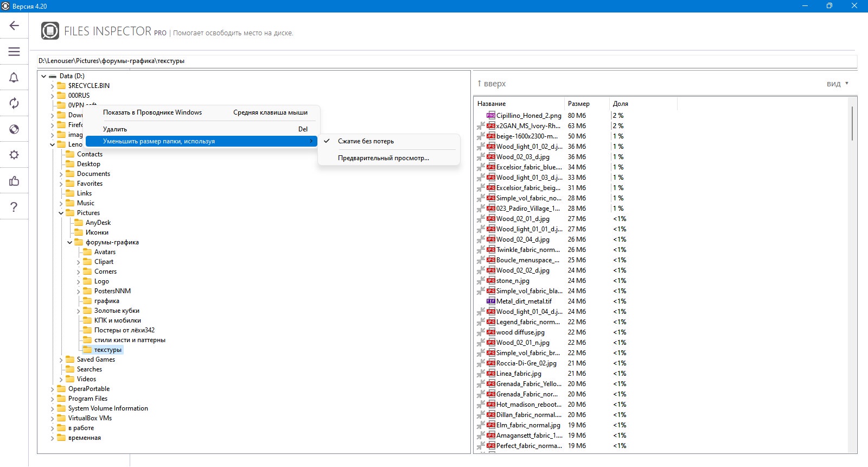Click the back arrow icon in sidebar

click(14, 26)
